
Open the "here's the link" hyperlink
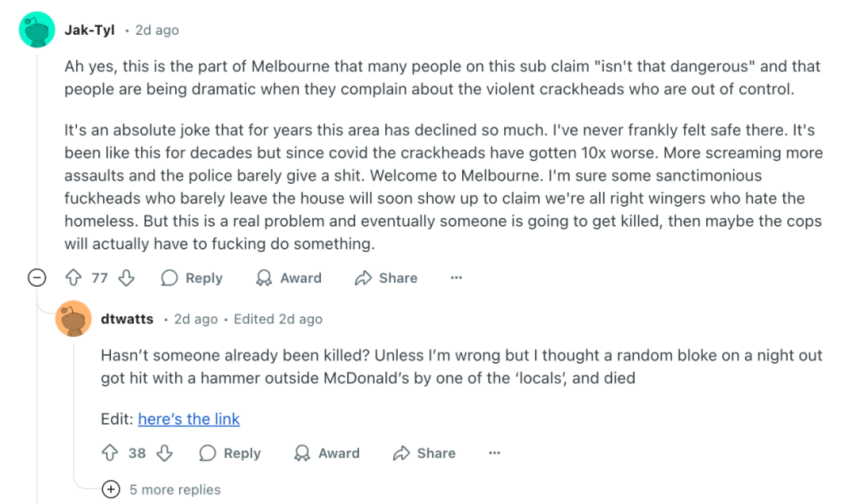point(189,419)
